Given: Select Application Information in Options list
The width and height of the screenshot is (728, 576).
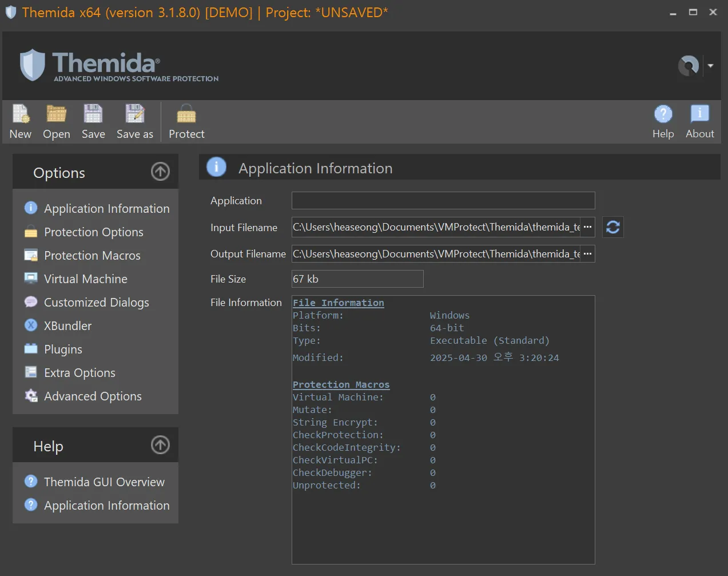Looking at the screenshot, I should 96,208.
